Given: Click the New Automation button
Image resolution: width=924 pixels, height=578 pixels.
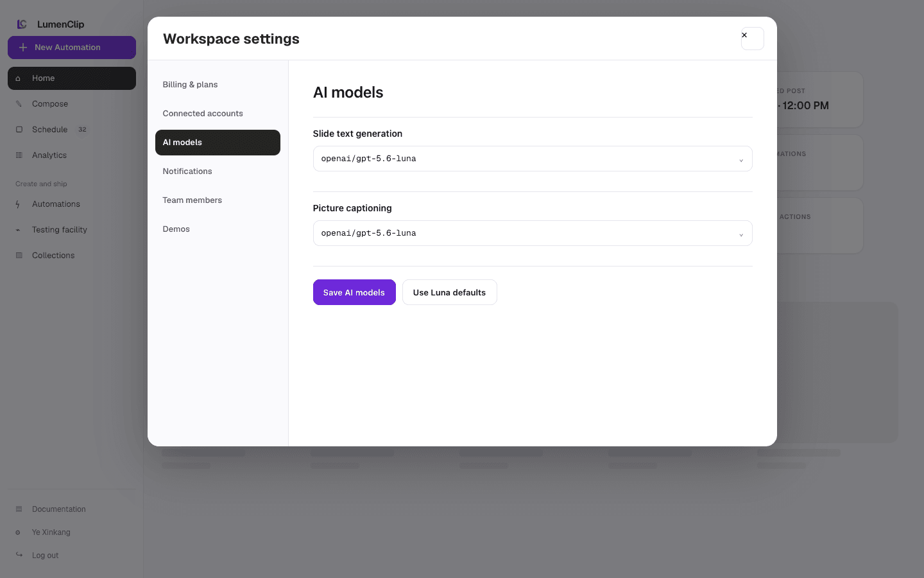Looking at the screenshot, I should 72,48.
